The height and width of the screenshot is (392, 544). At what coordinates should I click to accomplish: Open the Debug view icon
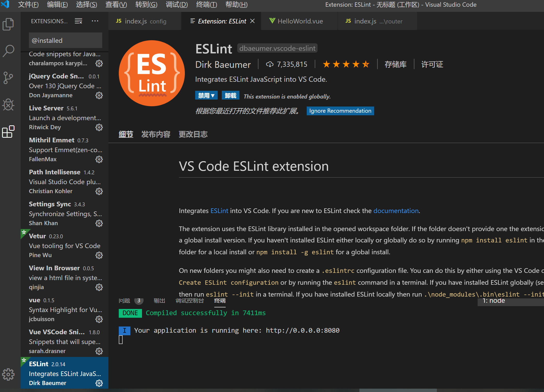pyautogui.click(x=8, y=105)
